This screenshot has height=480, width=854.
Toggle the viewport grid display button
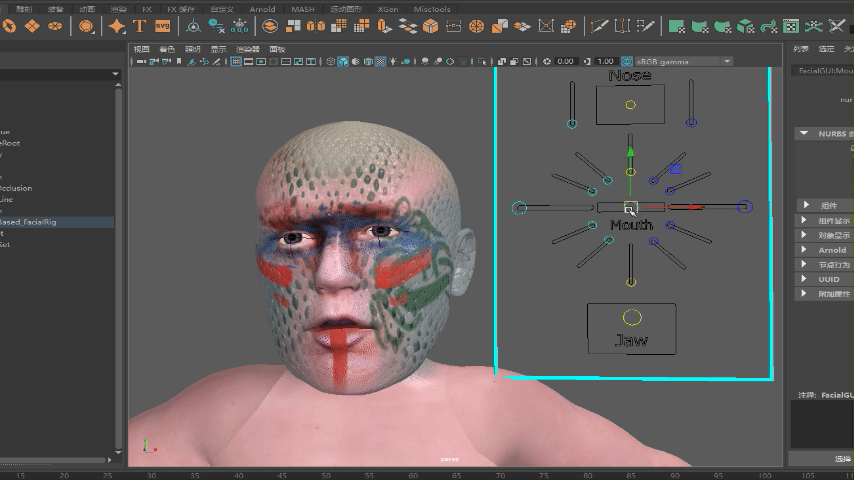236,62
